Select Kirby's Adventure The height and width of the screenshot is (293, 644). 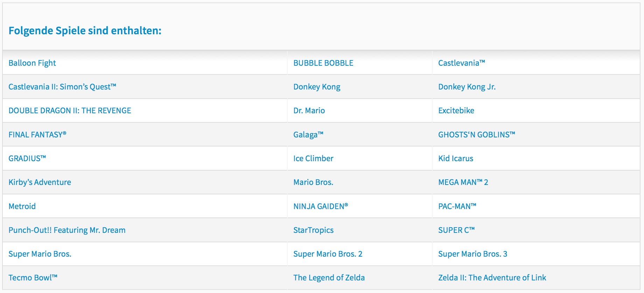pyautogui.click(x=40, y=182)
